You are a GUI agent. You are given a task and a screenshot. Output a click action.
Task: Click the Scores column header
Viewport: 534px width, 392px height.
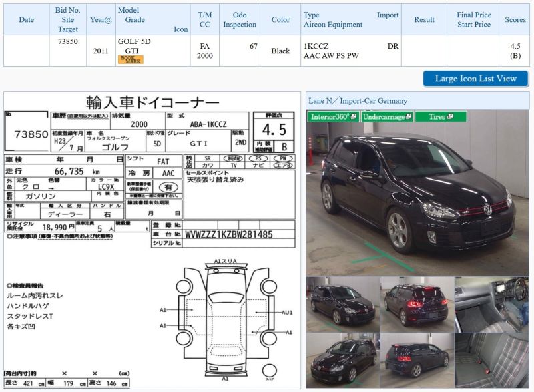(x=515, y=20)
